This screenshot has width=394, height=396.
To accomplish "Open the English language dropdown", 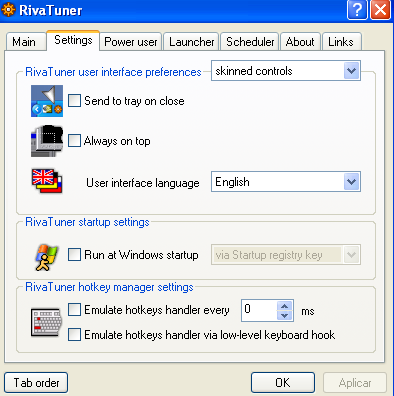I will (286, 182).
